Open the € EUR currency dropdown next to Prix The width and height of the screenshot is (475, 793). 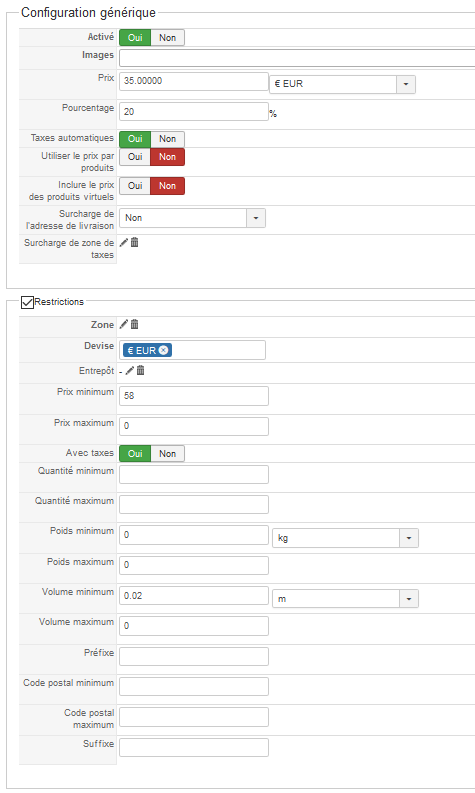tap(342, 84)
